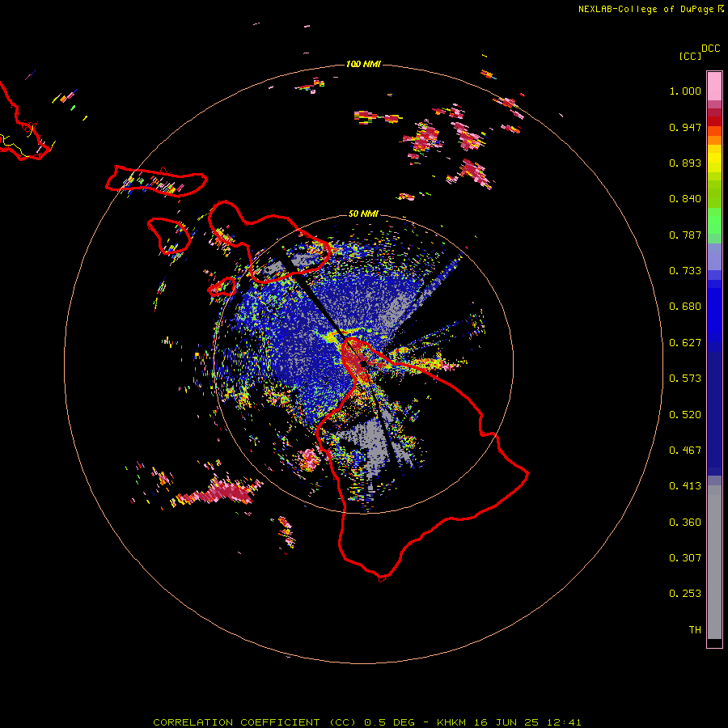Click the 12:41 timestamp

point(564,722)
